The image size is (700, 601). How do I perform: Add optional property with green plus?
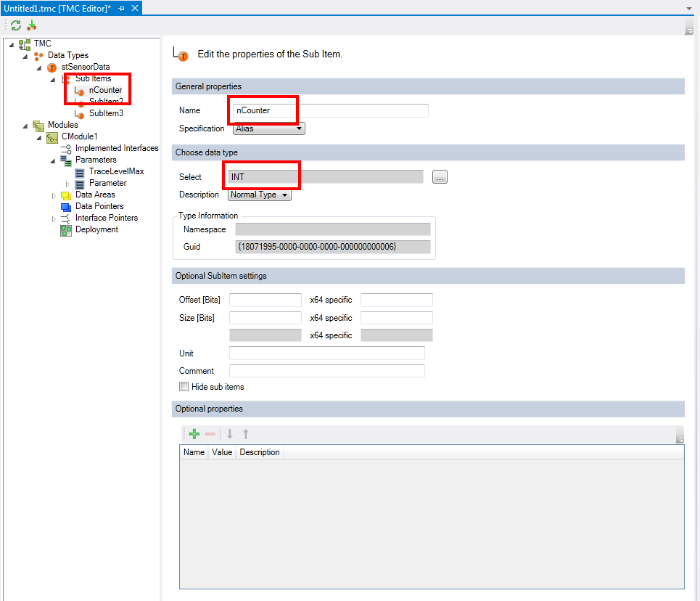click(x=194, y=434)
